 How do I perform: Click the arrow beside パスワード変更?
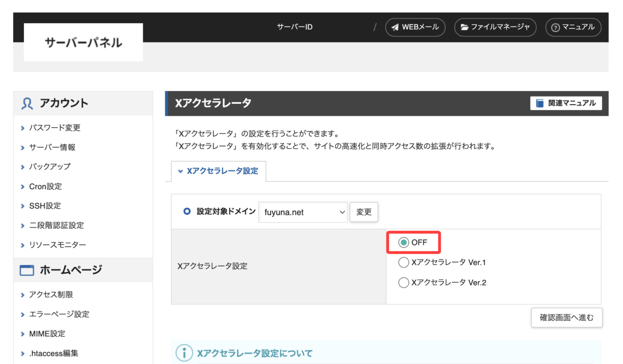(23, 128)
